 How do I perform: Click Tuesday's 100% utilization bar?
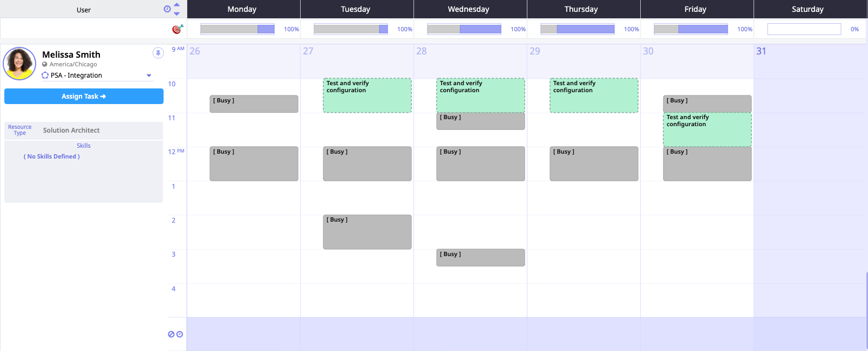click(350, 29)
